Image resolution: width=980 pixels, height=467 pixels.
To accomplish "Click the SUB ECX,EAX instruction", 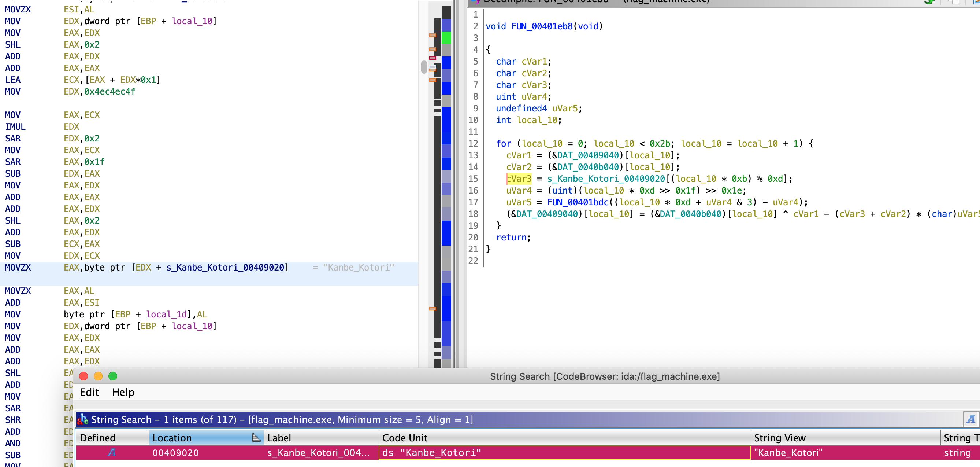I will (x=52, y=244).
